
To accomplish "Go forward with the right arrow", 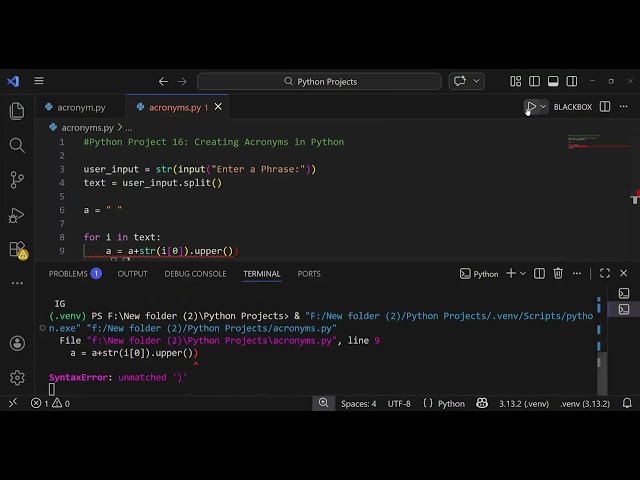I will pos(182,82).
